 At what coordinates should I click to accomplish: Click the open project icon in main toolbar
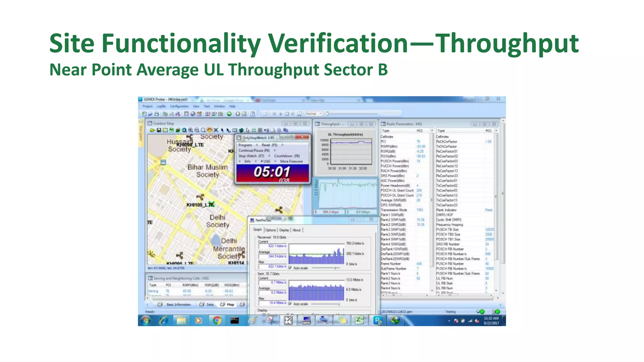[150, 114]
